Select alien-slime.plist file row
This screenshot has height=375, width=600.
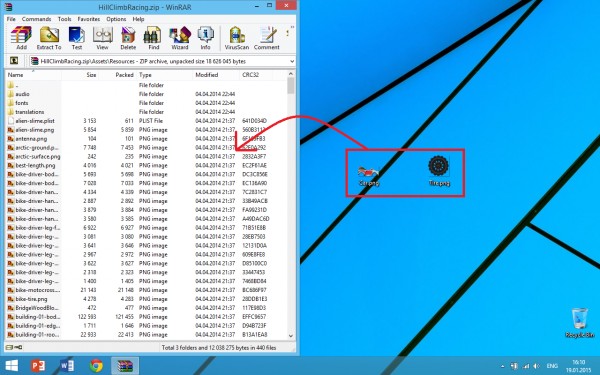click(x=147, y=121)
